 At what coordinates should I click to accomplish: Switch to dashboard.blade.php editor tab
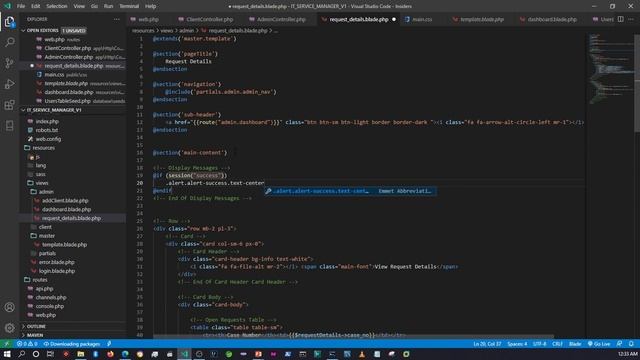click(x=552, y=19)
